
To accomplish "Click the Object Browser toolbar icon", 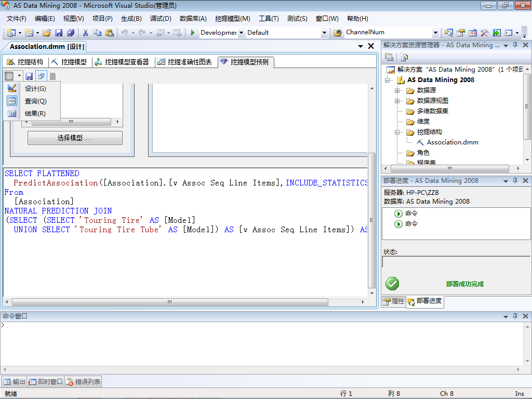I will (x=473, y=33).
